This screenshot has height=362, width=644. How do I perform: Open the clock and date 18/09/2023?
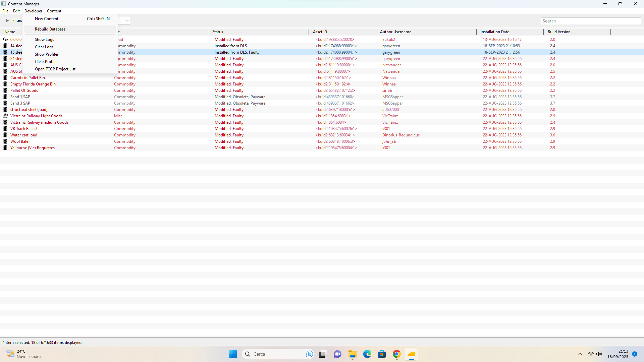618,354
